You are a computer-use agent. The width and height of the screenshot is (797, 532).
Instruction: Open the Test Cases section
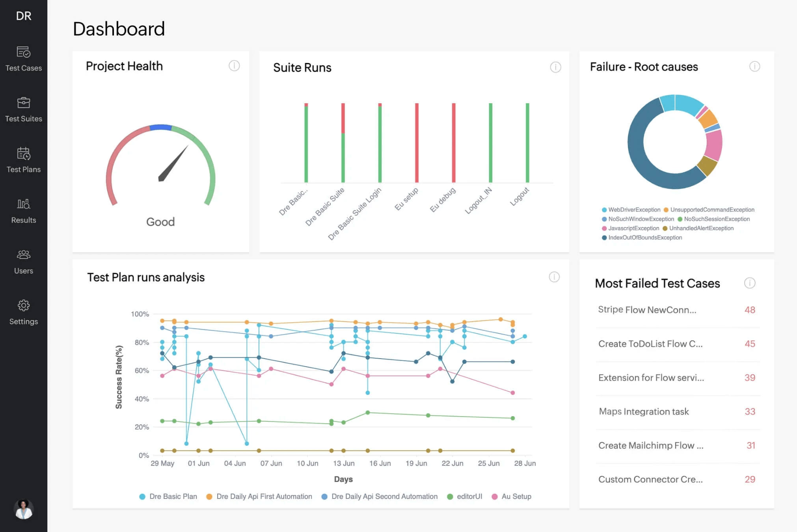tap(24, 58)
